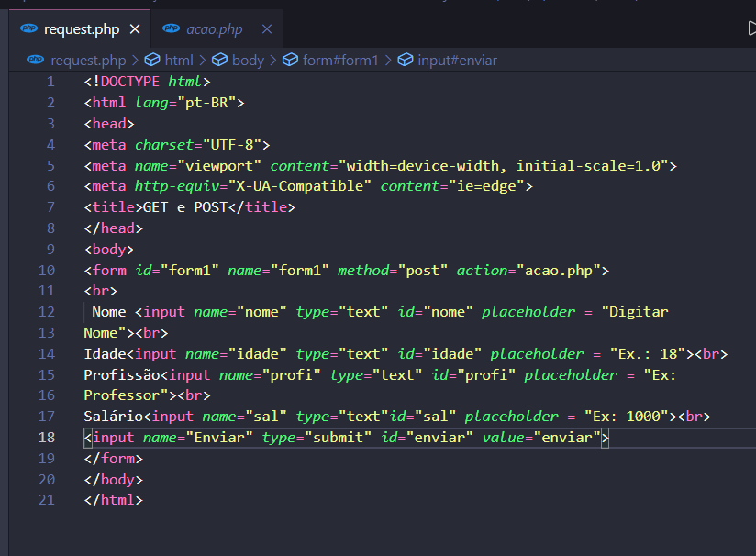Image resolution: width=756 pixels, height=556 pixels.
Task: Click line number 1 in the gutter
Action: [50, 81]
